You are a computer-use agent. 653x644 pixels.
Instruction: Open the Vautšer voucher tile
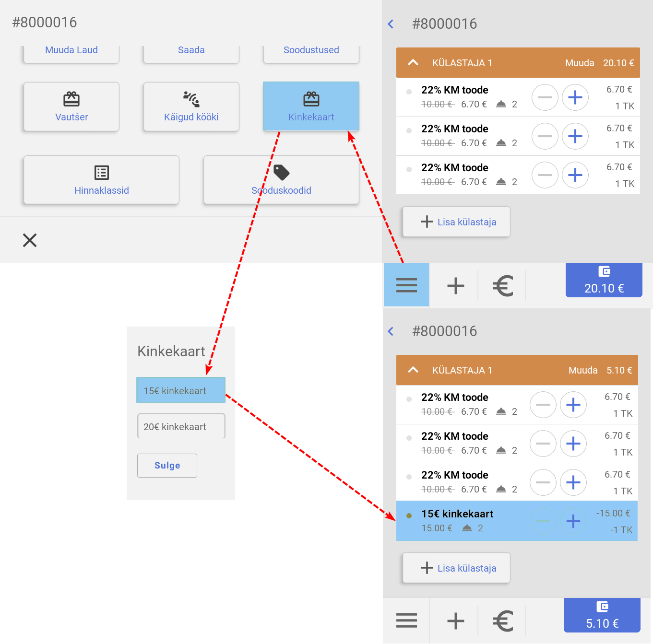point(71,106)
